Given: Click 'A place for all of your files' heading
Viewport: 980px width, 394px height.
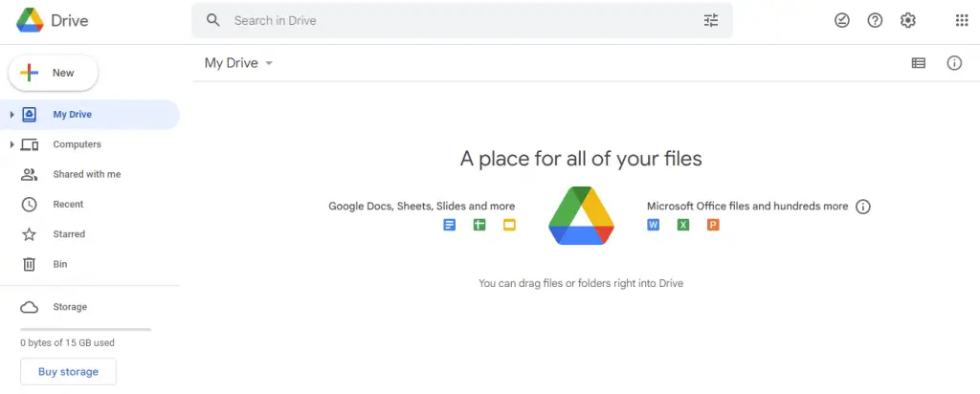Looking at the screenshot, I should click(581, 159).
